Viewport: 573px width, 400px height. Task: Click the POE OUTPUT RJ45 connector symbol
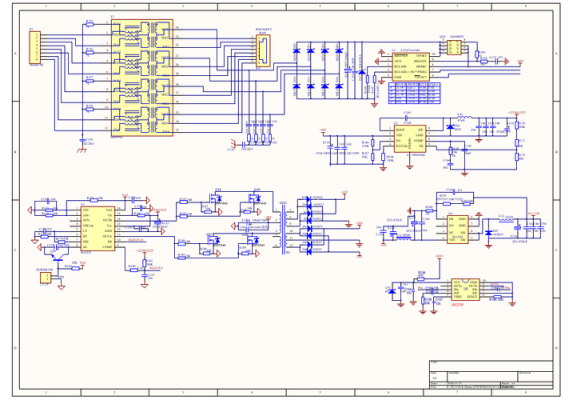pyautogui.click(x=263, y=51)
